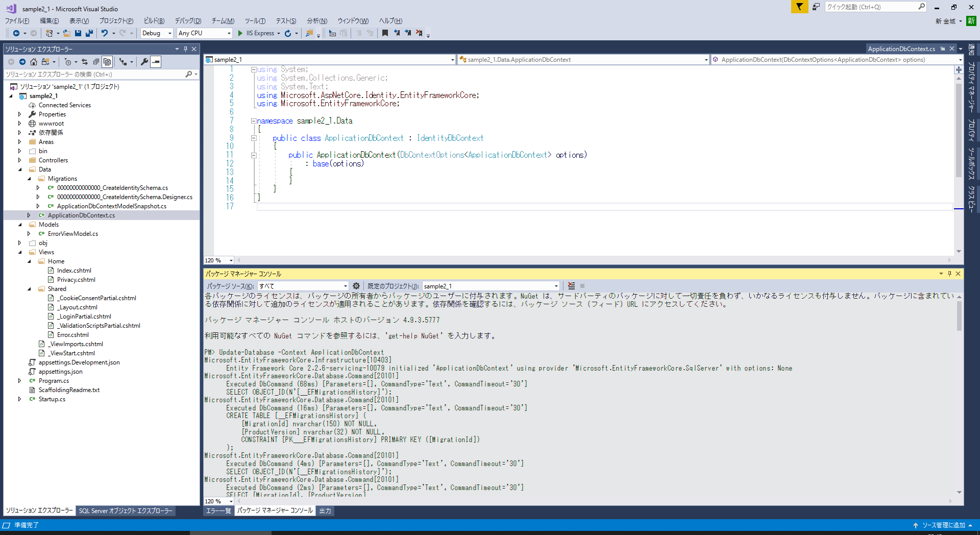Open the ツール(T) menu
Screen dimensions: 980x535
pyautogui.click(x=255, y=21)
